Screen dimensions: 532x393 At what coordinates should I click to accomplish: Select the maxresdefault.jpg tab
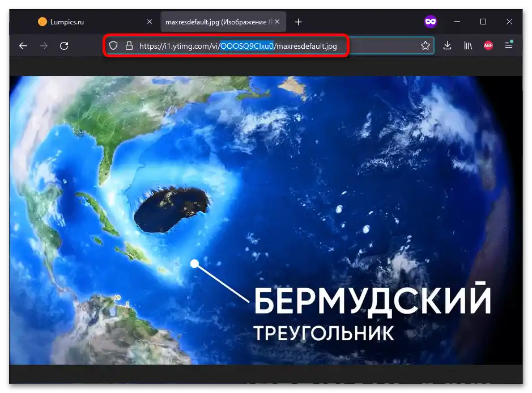[x=223, y=22]
